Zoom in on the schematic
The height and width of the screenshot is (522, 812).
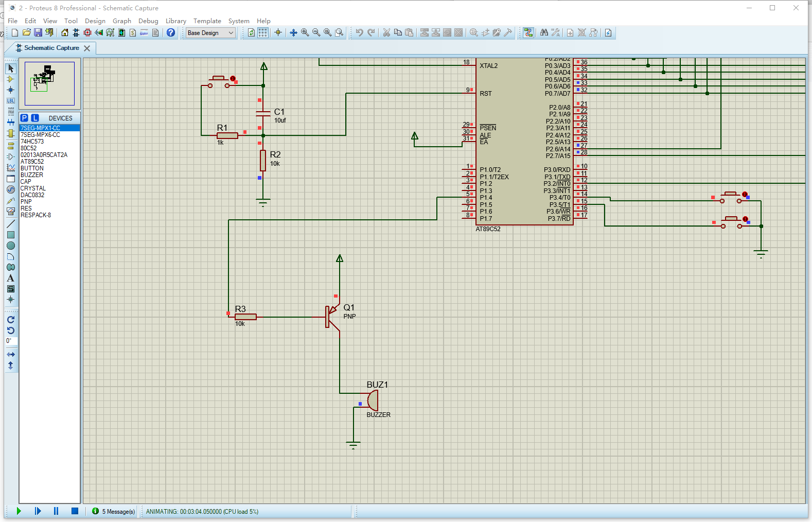click(x=305, y=32)
